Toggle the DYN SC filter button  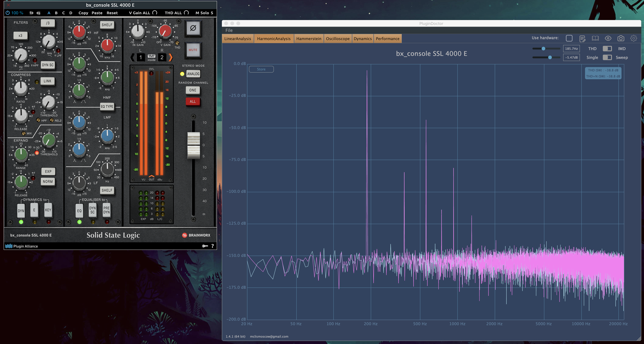(x=48, y=65)
